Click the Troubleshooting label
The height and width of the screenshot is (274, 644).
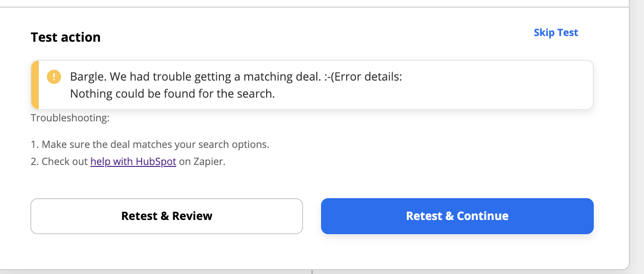point(70,118)
